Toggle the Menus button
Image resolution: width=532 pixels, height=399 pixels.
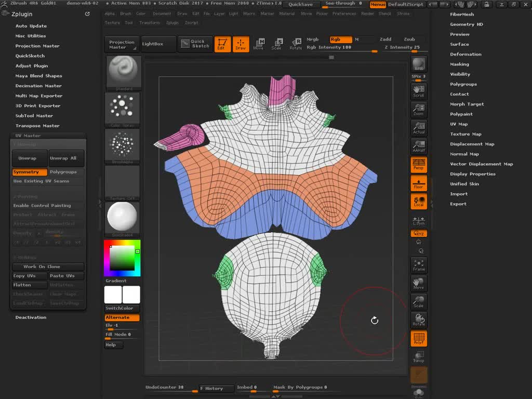(x=378, y=4)
